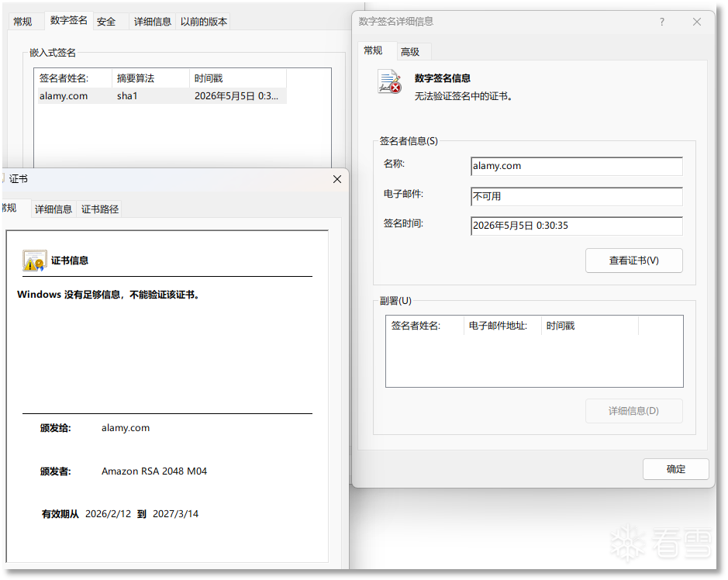Click the 名称 field showing alamy.com
The height and width of the screenshot is (580, 728).
[x=576, y=166]
